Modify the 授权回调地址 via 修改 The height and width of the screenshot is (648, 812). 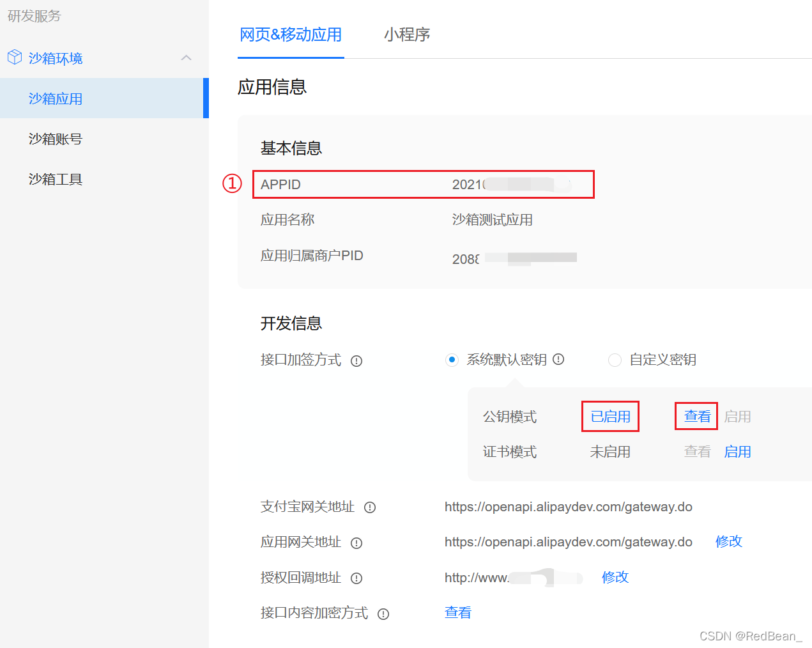pos(615,577)
